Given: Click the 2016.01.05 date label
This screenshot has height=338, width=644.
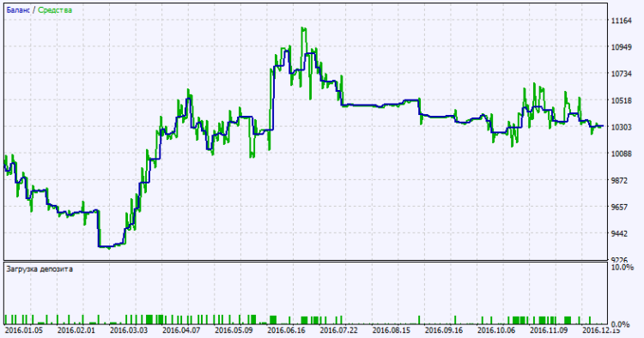Looking at the screenshot, I should point(23,330).
